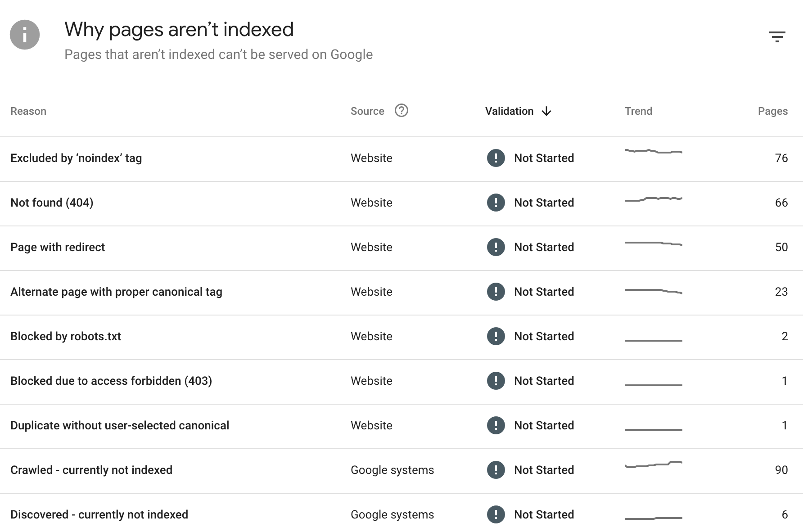Click the warning icon on 'Page with redirect' row
Image resolution: width=803 pixels, height=532 pixels.
point(496,247)
